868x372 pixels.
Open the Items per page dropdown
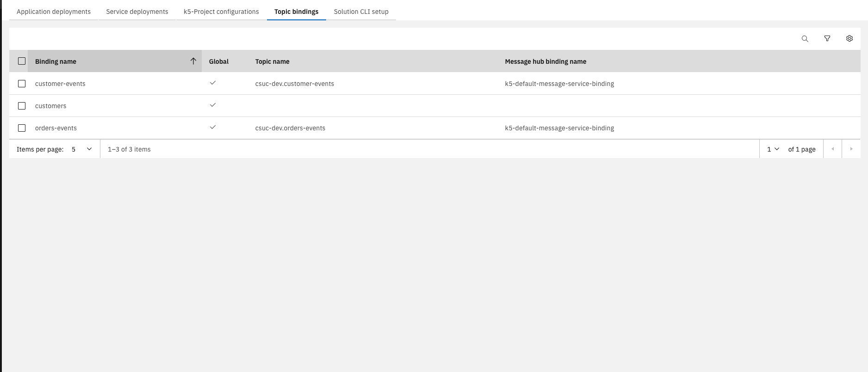click(x=82, y=149)
